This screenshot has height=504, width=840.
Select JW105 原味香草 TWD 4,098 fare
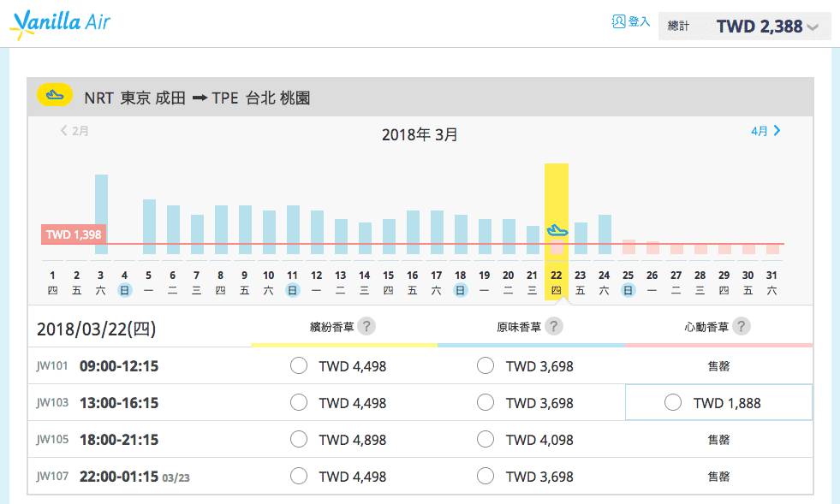486,439
